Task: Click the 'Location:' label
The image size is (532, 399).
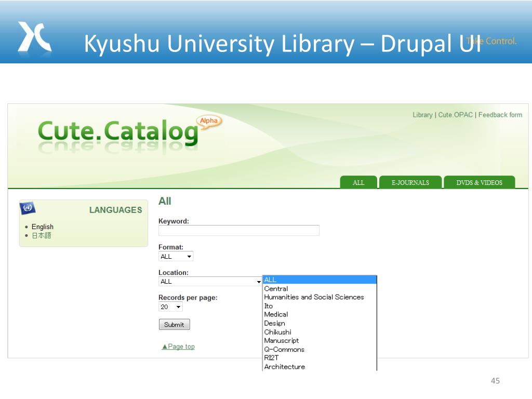Action: [x=174, y=272]
